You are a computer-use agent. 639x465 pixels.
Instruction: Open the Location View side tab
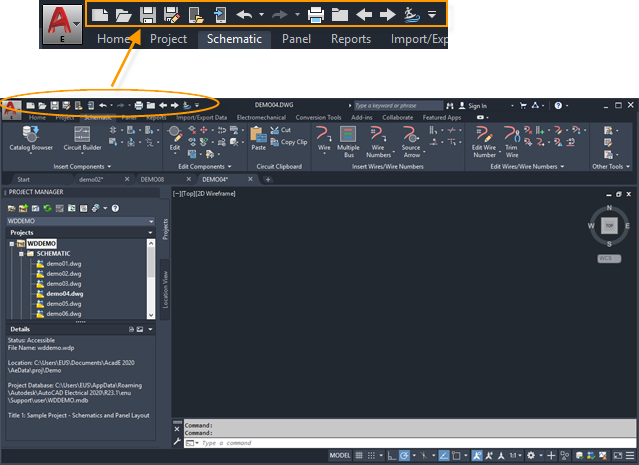click(165, 289)
